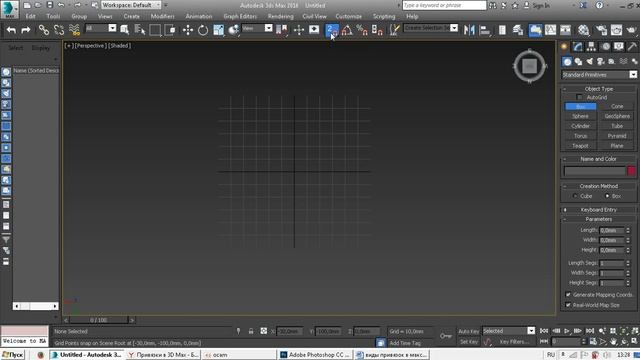Click the Mirror tool icon

(x=469, y=30)
